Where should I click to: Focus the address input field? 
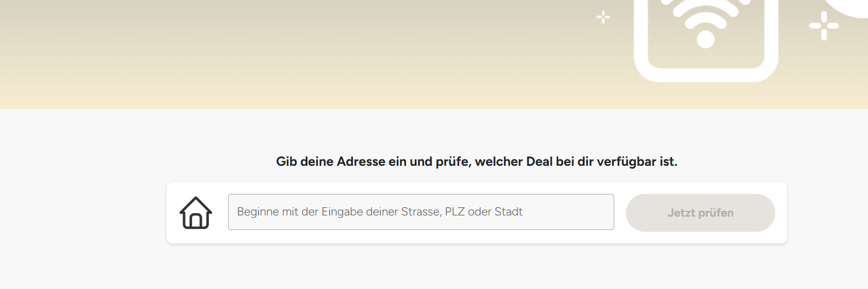[421, 212]
